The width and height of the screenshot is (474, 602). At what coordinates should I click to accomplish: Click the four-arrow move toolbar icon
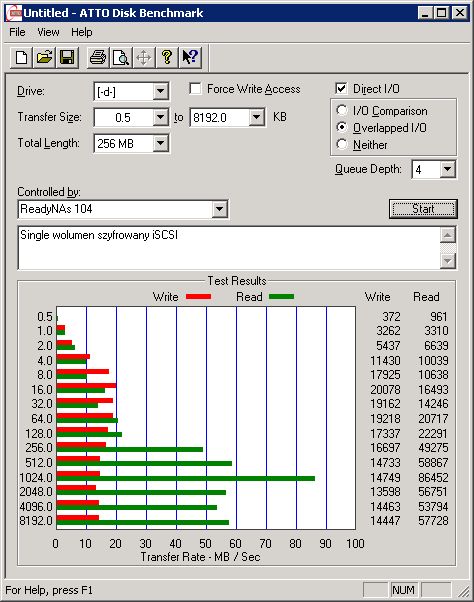(144, 58)
